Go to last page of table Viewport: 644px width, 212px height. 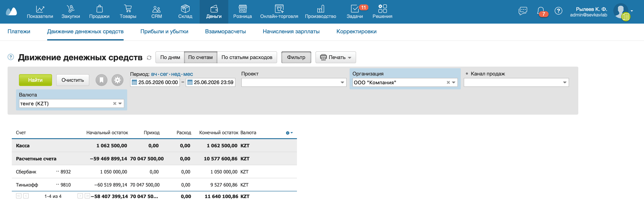coord(87,196)
